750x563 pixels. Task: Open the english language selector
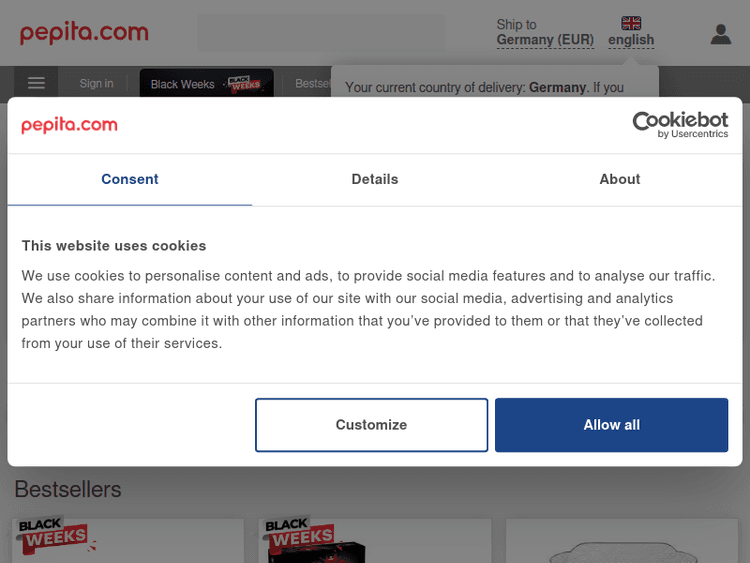click(631, 40)
